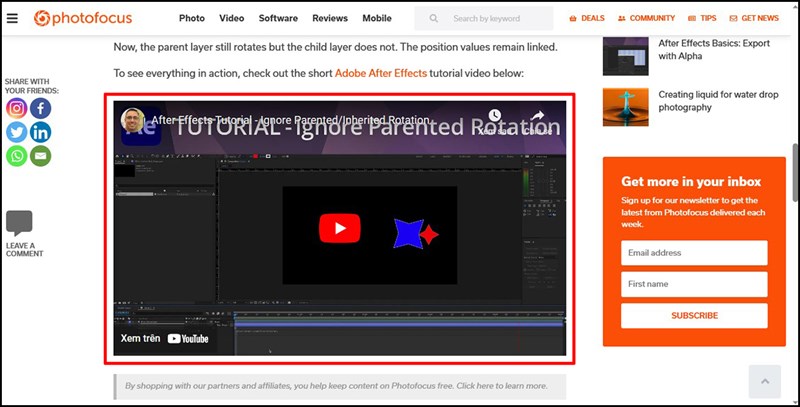This screenshot has height=407, width=800.
Task: Share on Facebook
Action: tap(40, 108)
